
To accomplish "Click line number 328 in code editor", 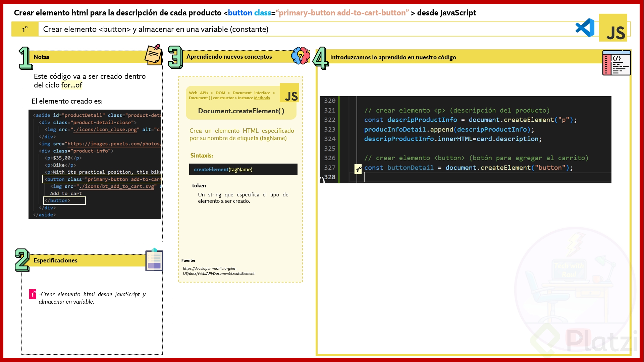I will point(330,177).
